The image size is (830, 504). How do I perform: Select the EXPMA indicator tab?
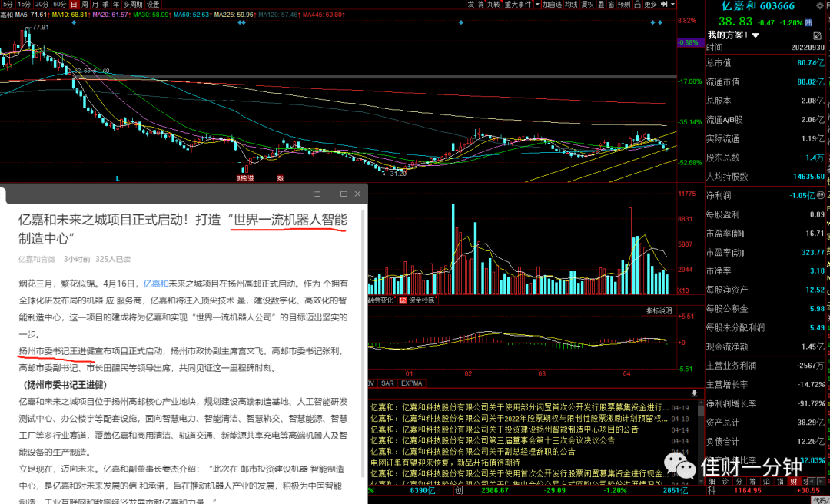[x=412, y=383]
